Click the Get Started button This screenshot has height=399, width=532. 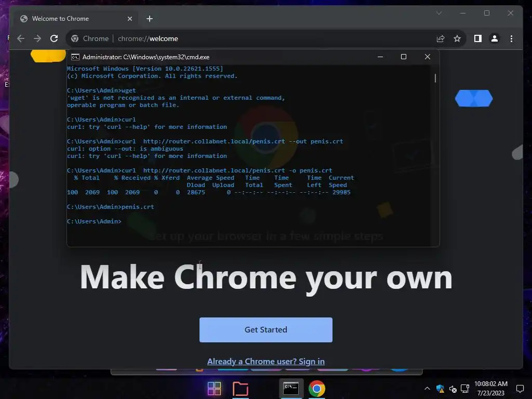[x=266, y=330]
